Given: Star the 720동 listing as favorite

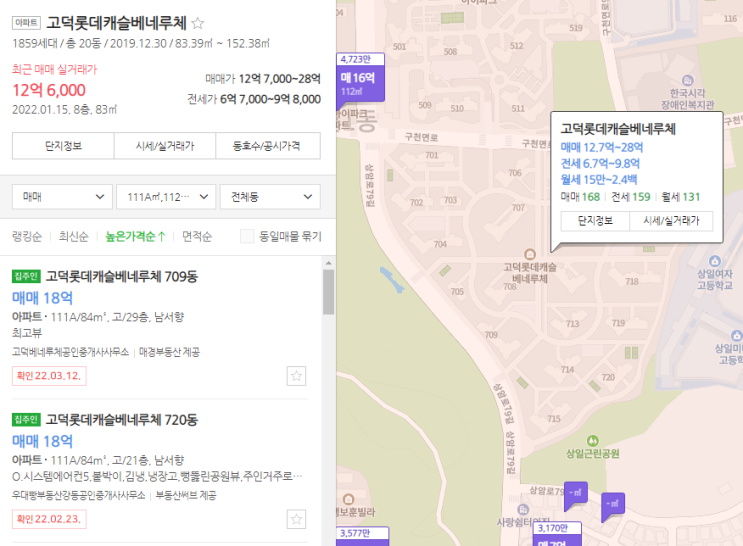Looking at the screenshot, I should (296, 519).
